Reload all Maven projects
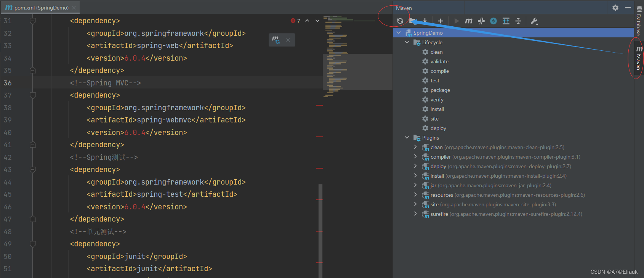 400,21
